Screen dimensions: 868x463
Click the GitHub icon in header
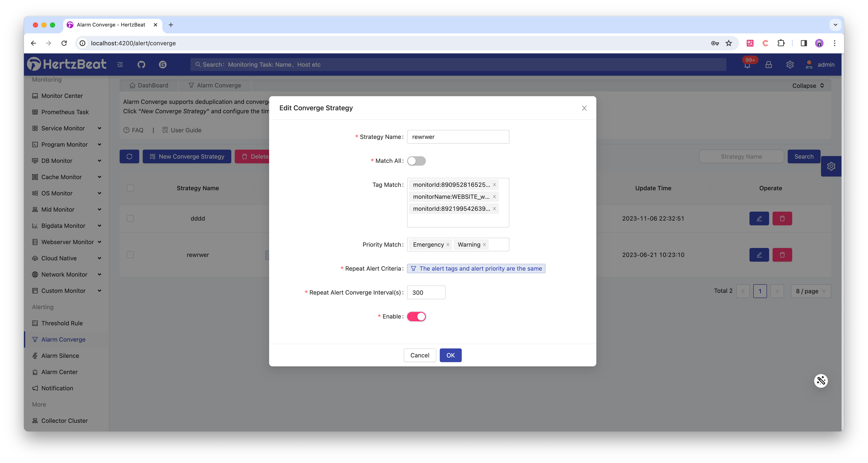tap(141, 64)
